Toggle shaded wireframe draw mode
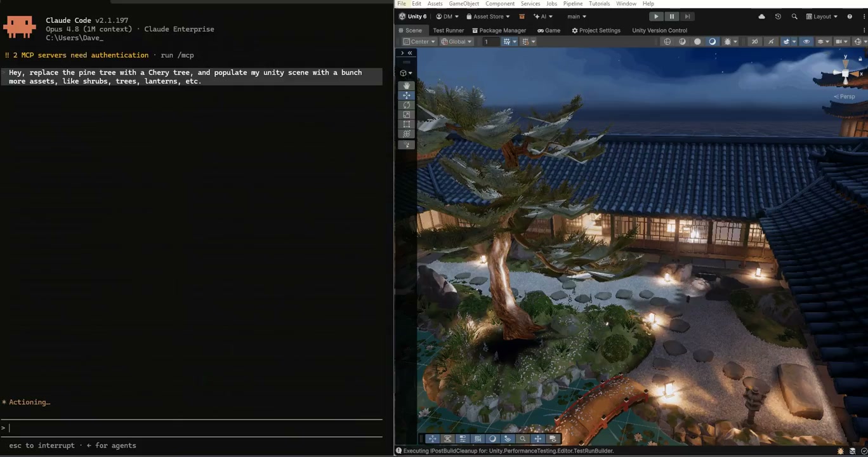The height and width of the screenshot is (457, 868). coord(682,42)
